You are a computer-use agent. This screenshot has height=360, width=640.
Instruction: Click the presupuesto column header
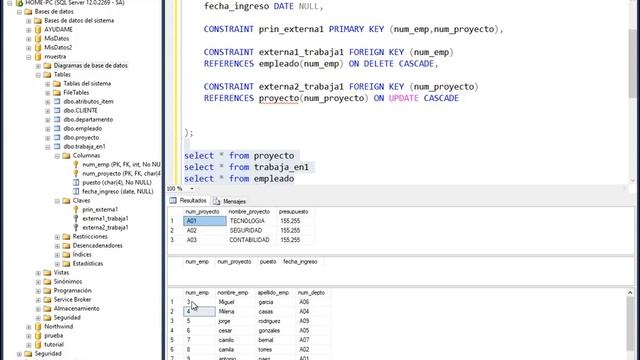(x=293, y=212)
